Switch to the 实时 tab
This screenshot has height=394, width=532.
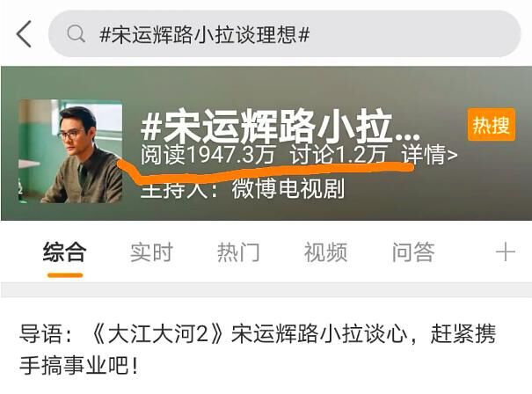point(151,252)
